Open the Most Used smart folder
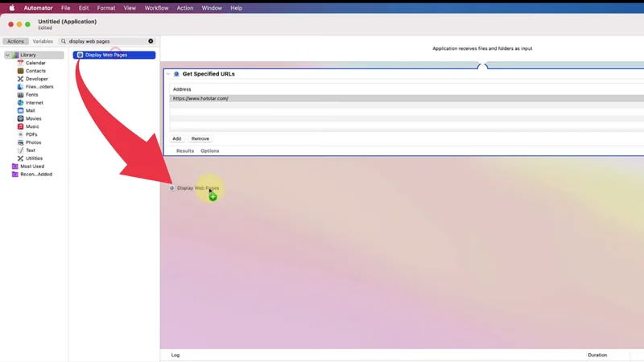644x362 pixels. tap(32, 167)
